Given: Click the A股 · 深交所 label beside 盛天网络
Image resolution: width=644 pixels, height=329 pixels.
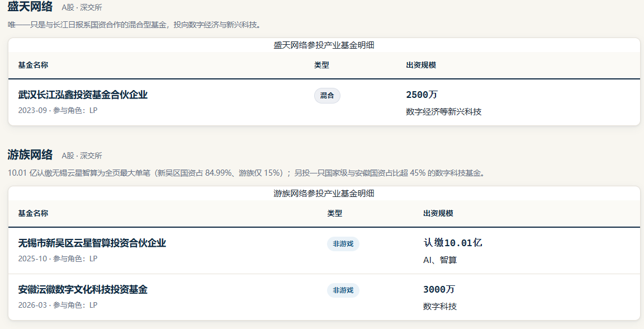Looking at the screenshot, I should (82, 7).
